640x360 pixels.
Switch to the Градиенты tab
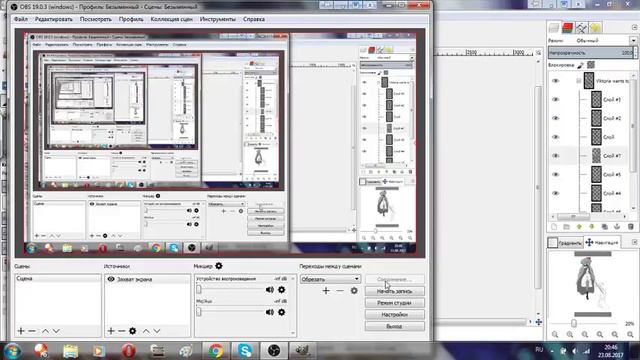coord(565,243)
